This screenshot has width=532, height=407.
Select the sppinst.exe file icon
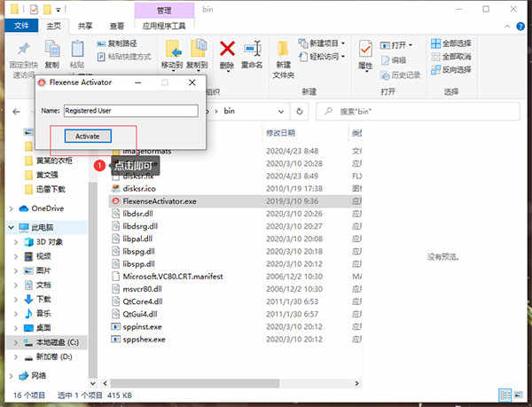click(x=116, y=326)
